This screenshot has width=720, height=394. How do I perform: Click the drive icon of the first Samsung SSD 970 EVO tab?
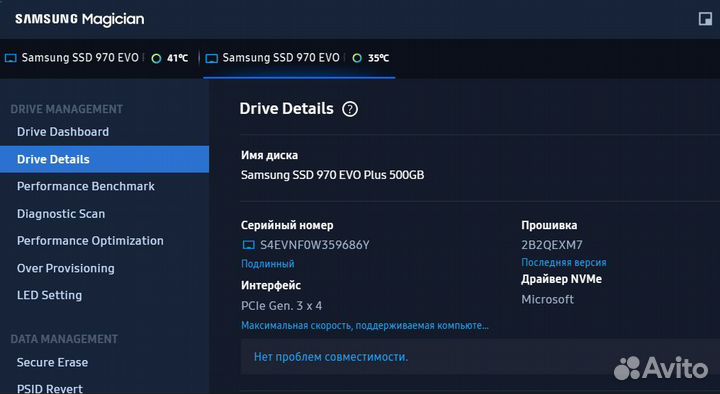(11, 58)
